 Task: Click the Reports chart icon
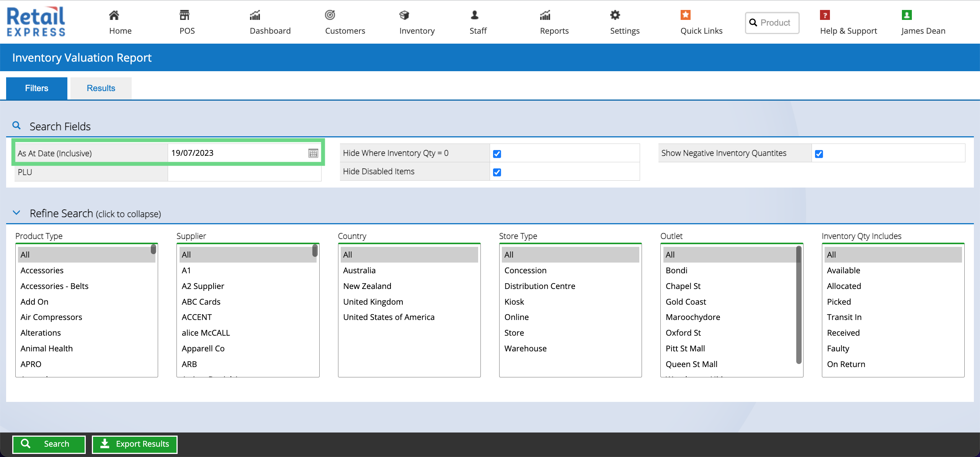pyautogui.click(x=545, y=15)
